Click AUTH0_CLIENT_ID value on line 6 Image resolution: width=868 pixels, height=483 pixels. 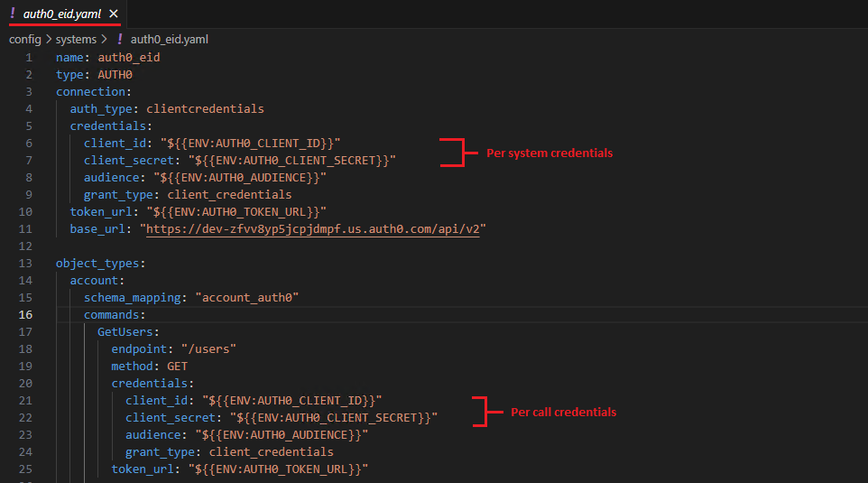(x=250, y=144)
